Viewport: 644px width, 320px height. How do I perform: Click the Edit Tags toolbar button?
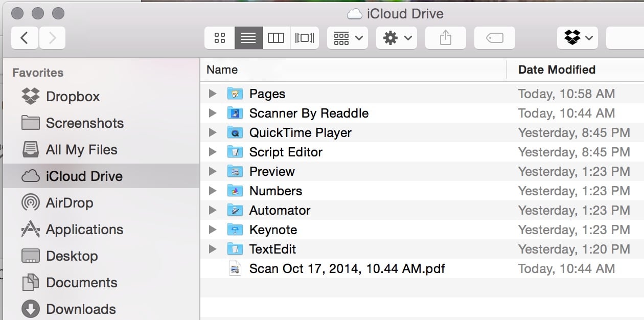[x=495, y=38]
